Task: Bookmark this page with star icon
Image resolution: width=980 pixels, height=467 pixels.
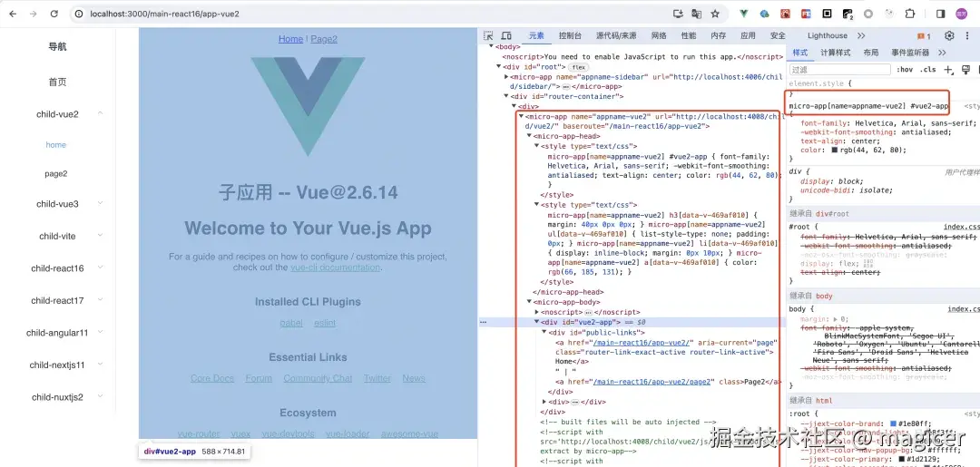Action: coord(715,14)
